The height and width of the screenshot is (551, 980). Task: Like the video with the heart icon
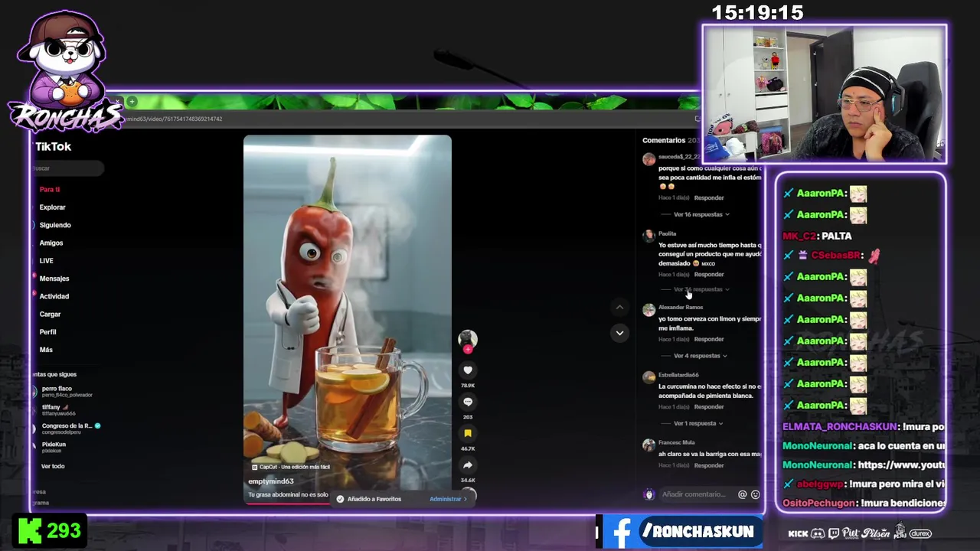tap(468, 370)
